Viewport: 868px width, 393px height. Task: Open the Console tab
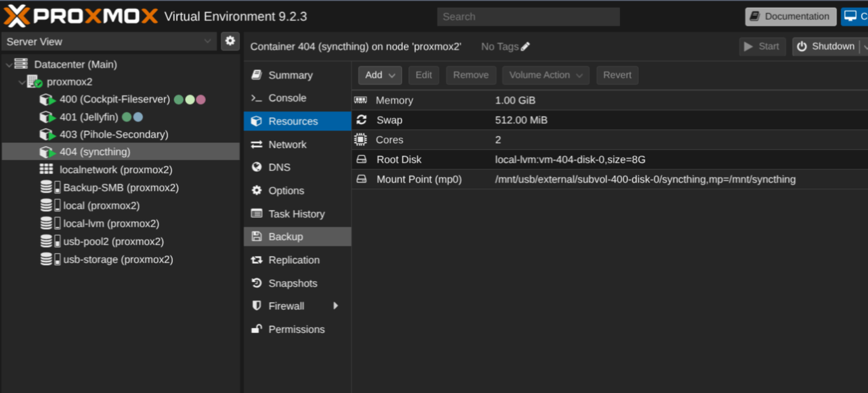[x=297, y=98]
